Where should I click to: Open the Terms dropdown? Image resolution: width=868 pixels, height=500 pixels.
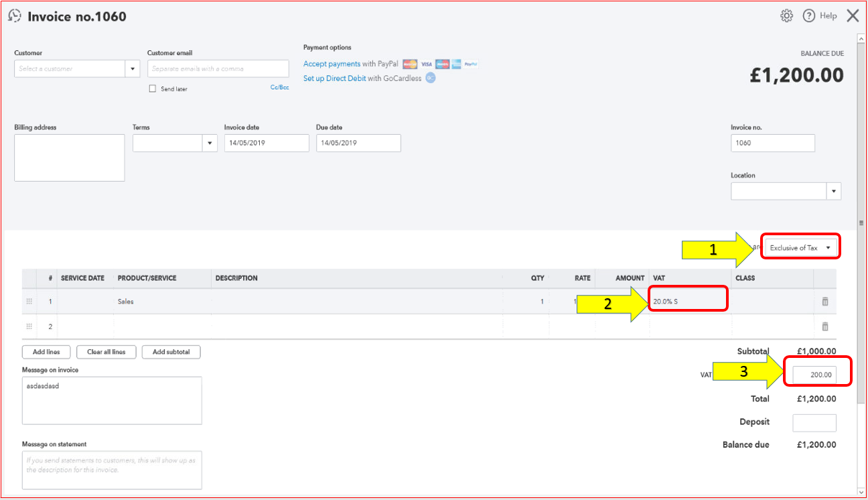(x=210, y=143)
